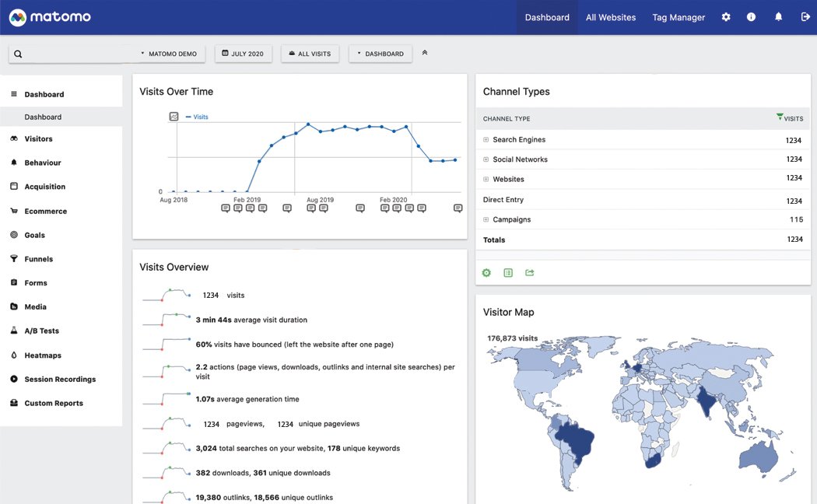Open the July 2020 date picker
The image size is (817, 504).
coord(244,54)
